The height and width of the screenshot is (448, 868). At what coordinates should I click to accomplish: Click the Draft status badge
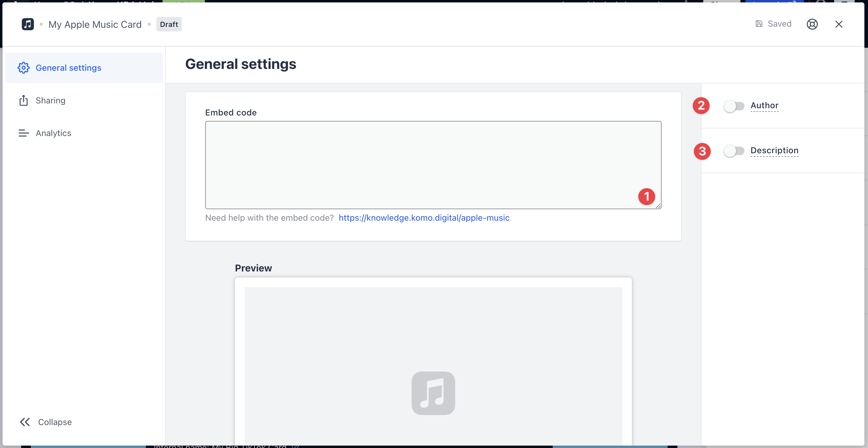point(169,24)
